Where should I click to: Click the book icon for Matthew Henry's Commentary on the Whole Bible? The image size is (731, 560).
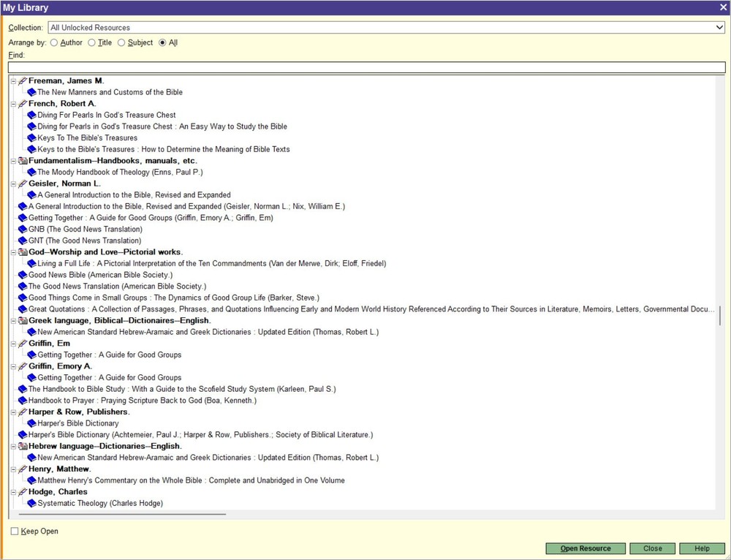point(31,481)
